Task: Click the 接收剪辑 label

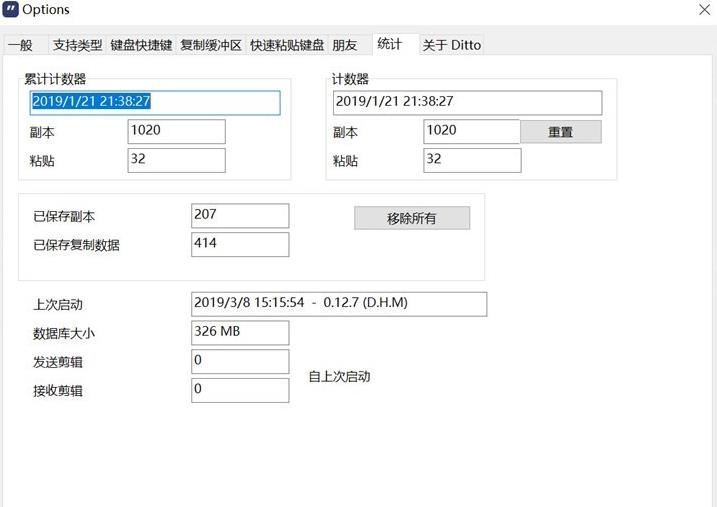Action: (x=58, y=391)
